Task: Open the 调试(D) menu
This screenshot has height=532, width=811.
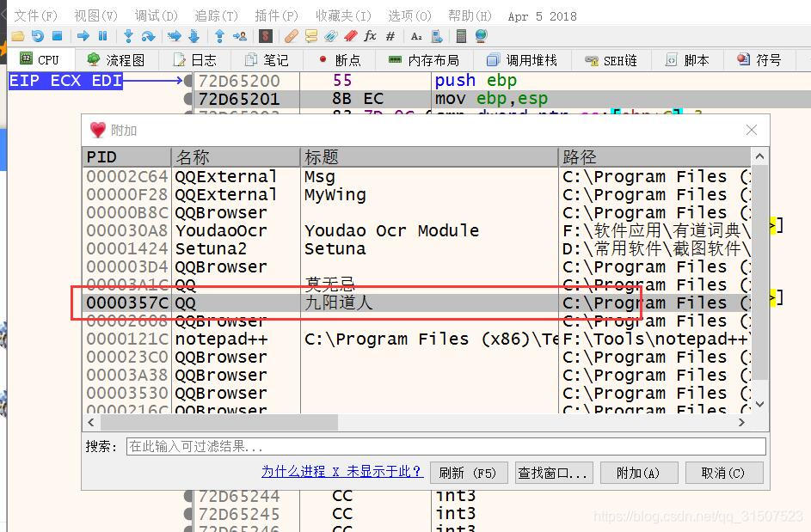Action: point(156,16)
